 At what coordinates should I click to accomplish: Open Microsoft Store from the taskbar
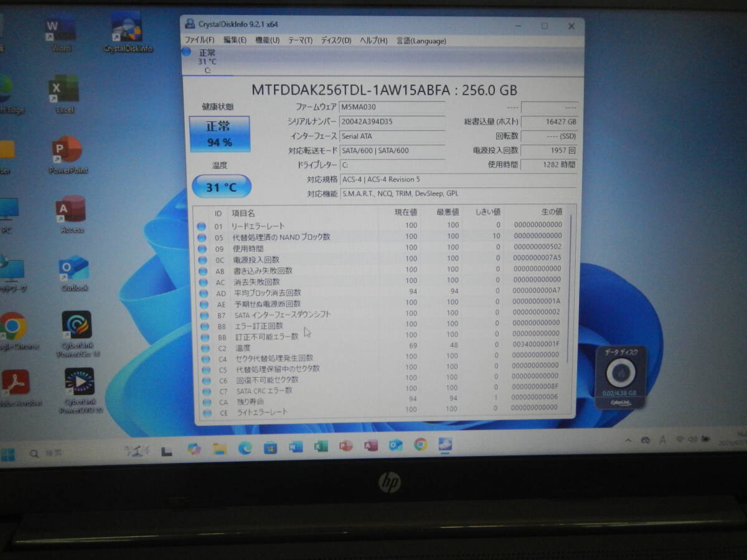pos(270,447)
